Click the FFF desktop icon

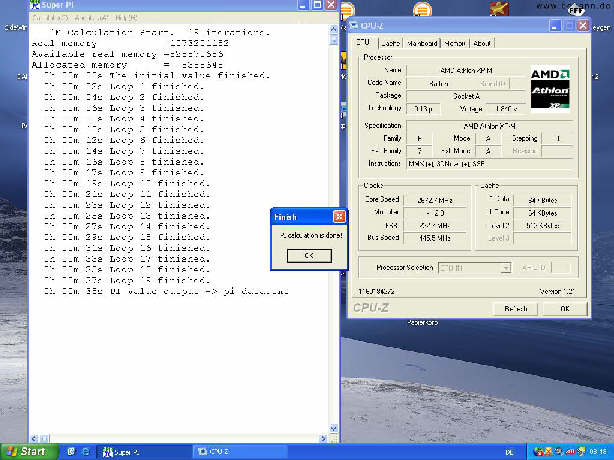coord(576,9)
